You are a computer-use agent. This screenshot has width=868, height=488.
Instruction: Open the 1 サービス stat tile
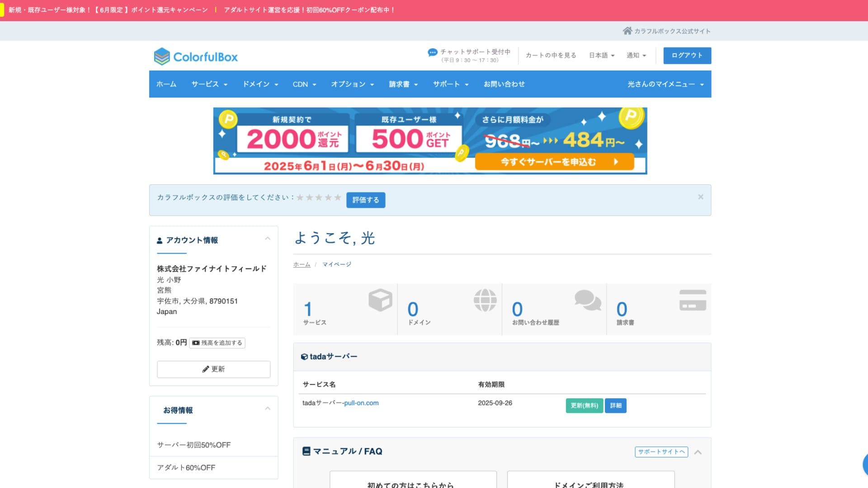(345, 309)
